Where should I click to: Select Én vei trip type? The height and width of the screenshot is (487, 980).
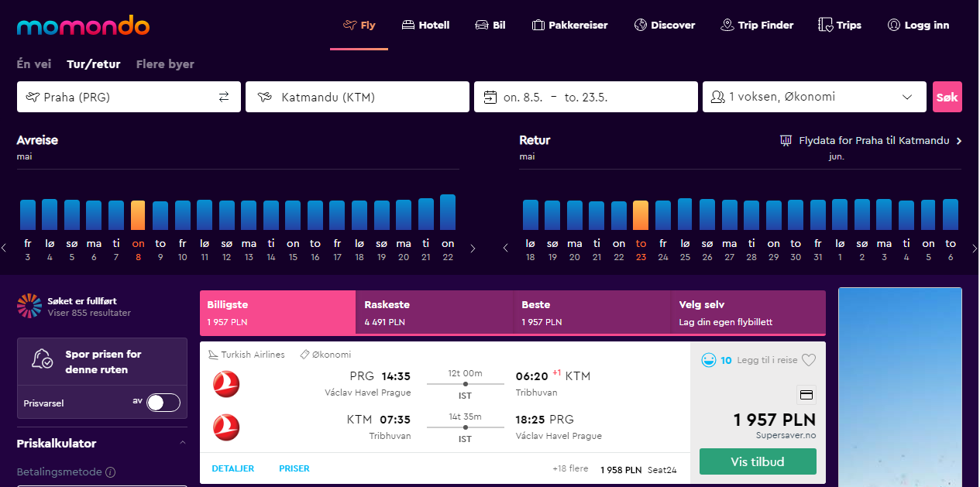point(34,64)
